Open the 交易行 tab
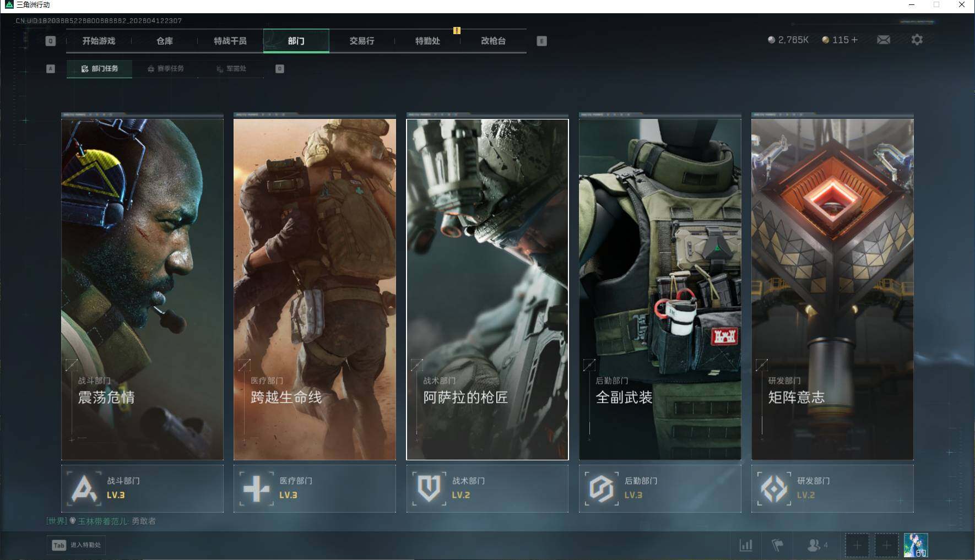975x560 pixels. pyautogui.click(x=362, y=41)
